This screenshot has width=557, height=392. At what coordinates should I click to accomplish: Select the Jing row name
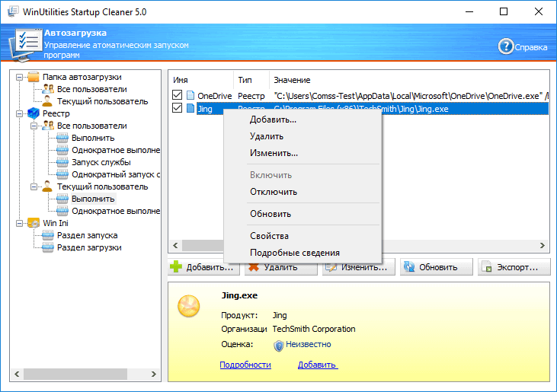coord(205,109)
